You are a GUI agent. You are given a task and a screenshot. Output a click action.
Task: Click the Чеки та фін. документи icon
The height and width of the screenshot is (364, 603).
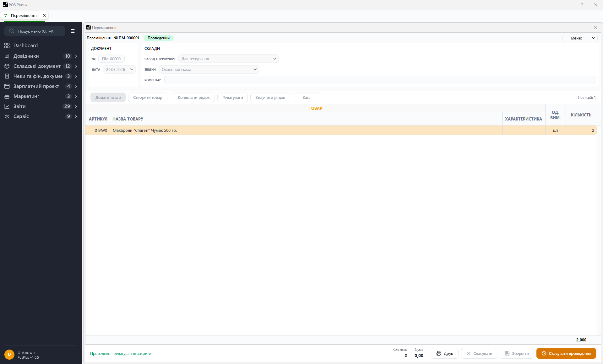pyautogui.click(x=7, y=76)
